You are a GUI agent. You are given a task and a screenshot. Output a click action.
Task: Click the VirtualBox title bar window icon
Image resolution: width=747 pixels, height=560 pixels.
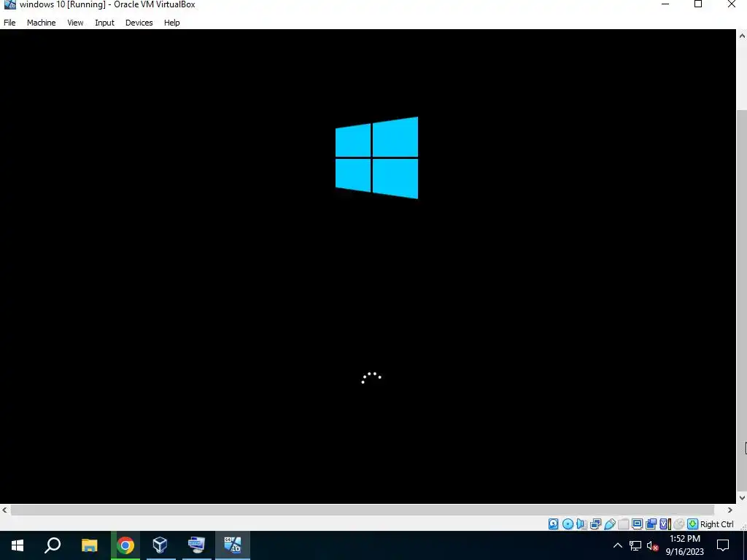(x=9, y=4)
